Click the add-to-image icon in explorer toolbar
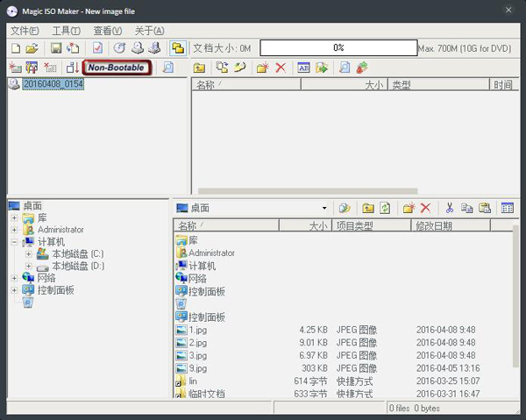This screenshot has width=526, height=420. [345, 209]
